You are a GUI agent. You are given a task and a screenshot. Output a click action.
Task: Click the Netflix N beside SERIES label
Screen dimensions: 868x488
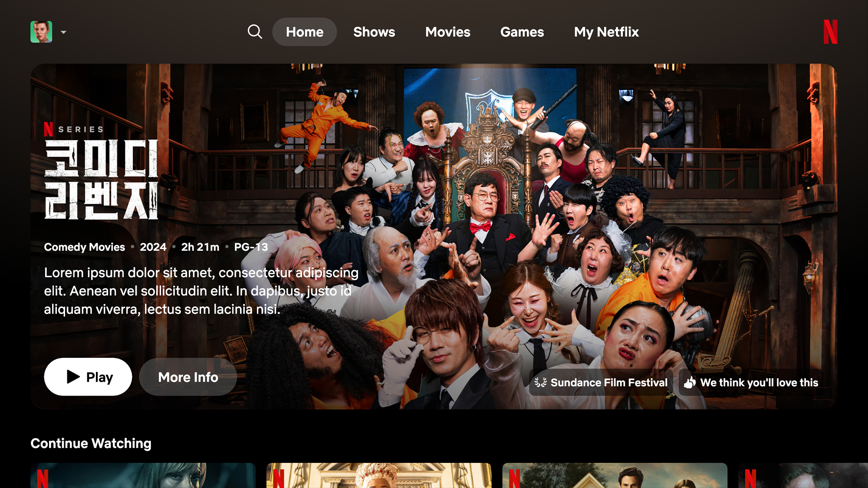pos(48,129)
